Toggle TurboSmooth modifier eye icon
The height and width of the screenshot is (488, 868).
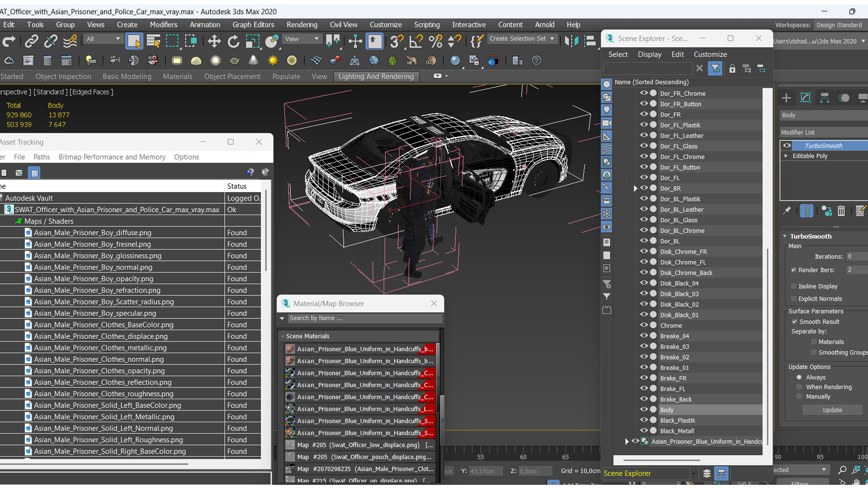coord(787,145)
